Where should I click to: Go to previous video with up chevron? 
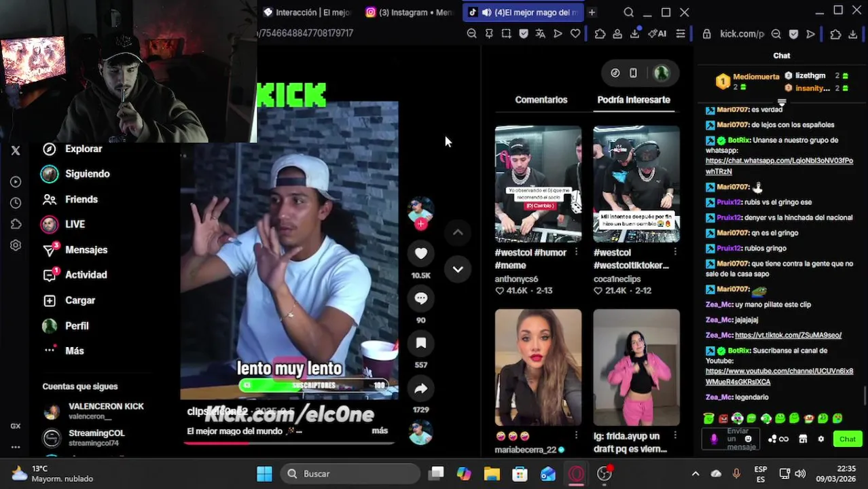[x=458, y=232]
